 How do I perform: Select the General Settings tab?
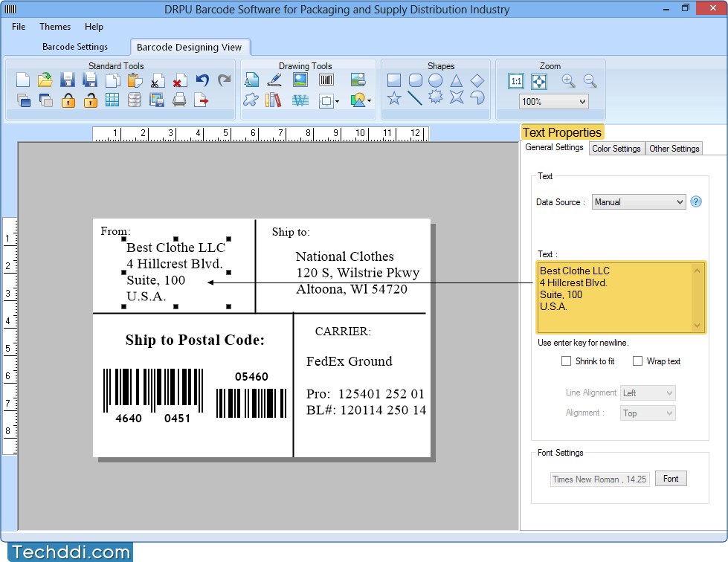tap(554, 147)
